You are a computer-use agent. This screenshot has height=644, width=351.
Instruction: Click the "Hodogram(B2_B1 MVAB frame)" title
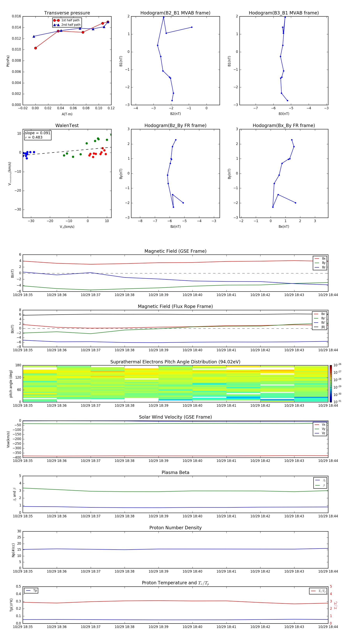click(175, 13)
